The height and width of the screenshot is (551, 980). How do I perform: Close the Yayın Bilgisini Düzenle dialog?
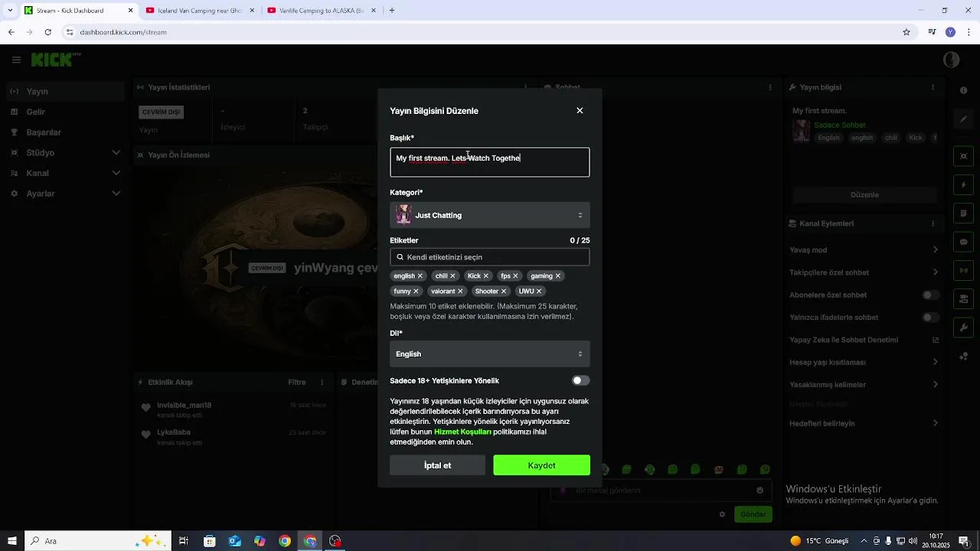(x=580, y=110)
